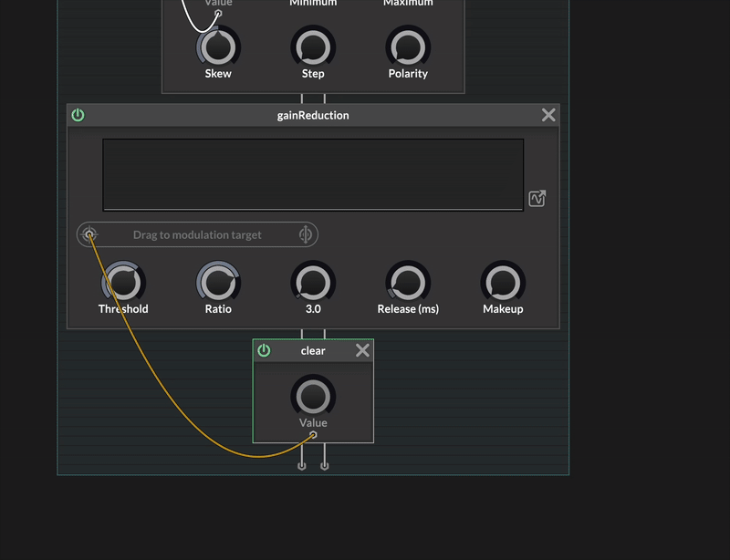
Task: Click the modulation source crosshair icon
Action: [x=89, y=234]
